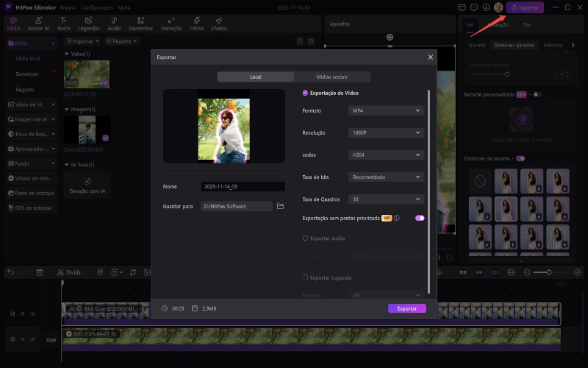Image resolution: width=588 pixels, height=368 pixels.
Task: Click the Nome text field
Action: click(243, 187)
